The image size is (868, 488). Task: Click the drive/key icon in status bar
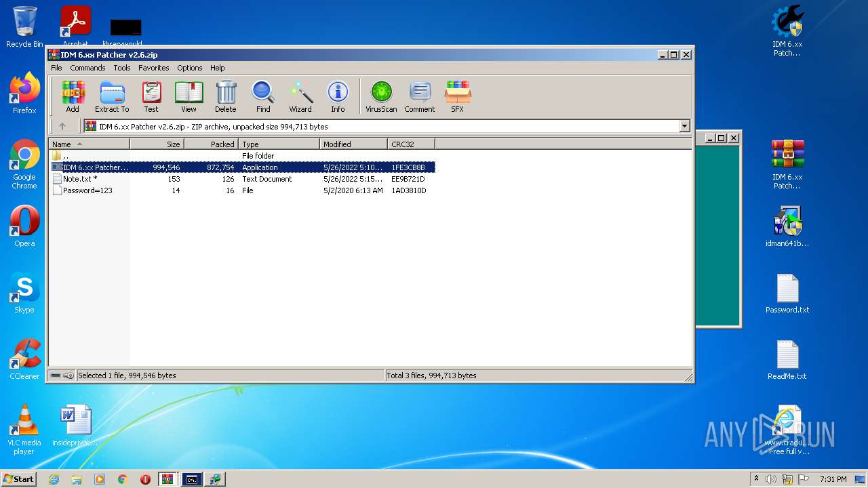62,375
